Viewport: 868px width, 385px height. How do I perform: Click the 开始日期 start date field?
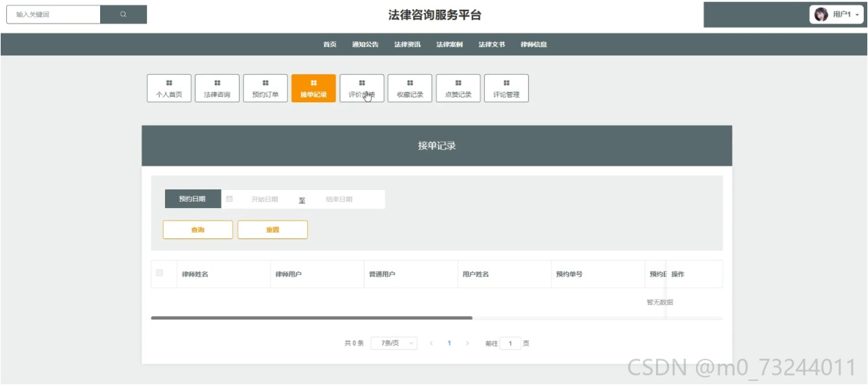click(264, 199)
